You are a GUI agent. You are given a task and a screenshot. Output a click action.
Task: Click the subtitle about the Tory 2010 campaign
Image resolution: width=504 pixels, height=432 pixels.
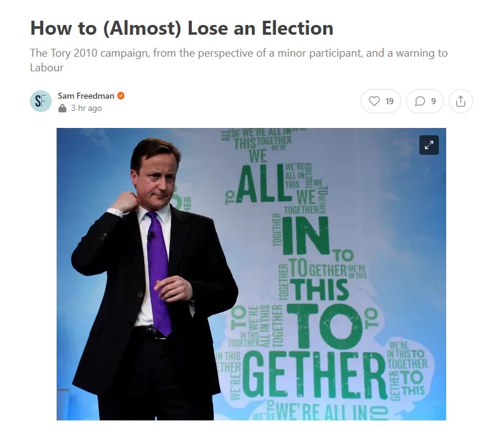click(239, 53)
